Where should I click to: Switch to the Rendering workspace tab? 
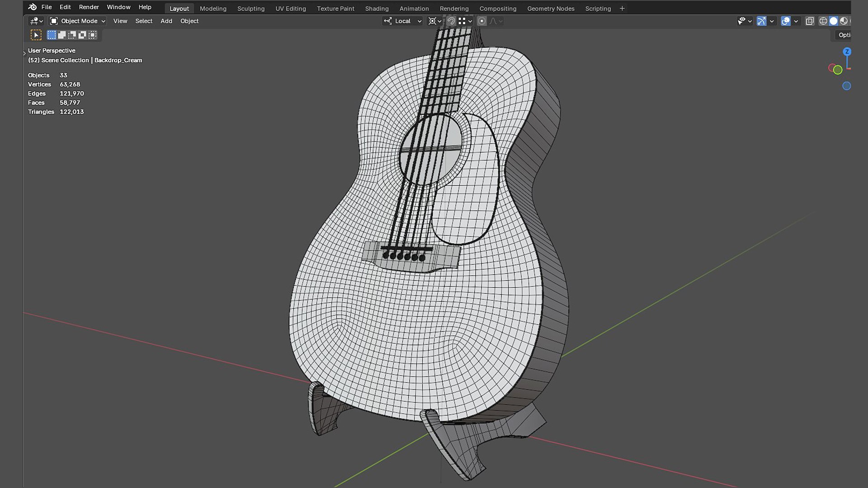(454, 9)
